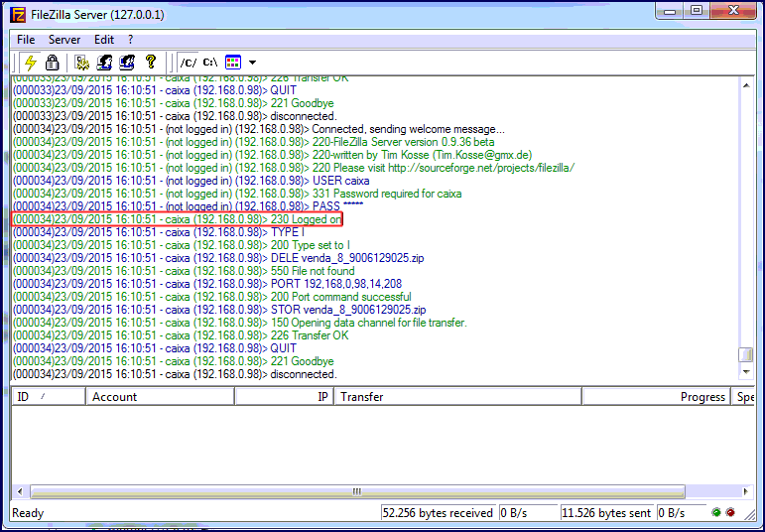Select the '550 File not found' line
This screenshot has height=532, width=765.
coord(184,271)
